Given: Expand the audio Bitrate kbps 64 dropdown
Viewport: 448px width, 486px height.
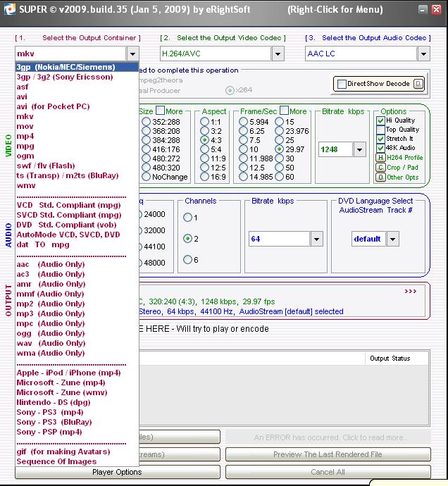Looking at the screenshot, I should coord(316,239).
